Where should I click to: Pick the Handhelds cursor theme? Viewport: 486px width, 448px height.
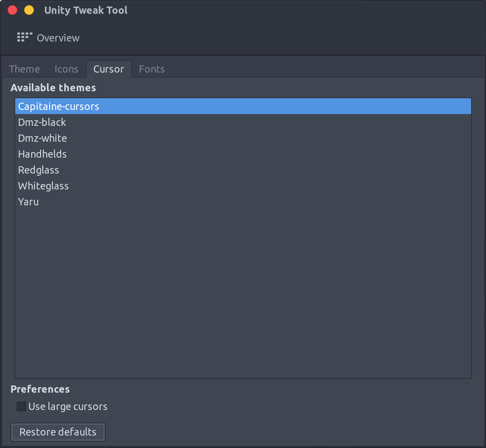[243, 154]
